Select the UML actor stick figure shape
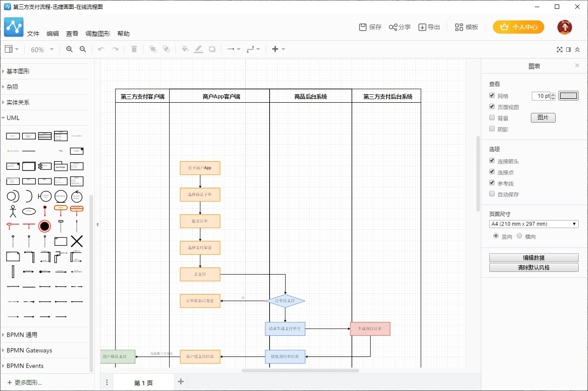 [13, 211]
